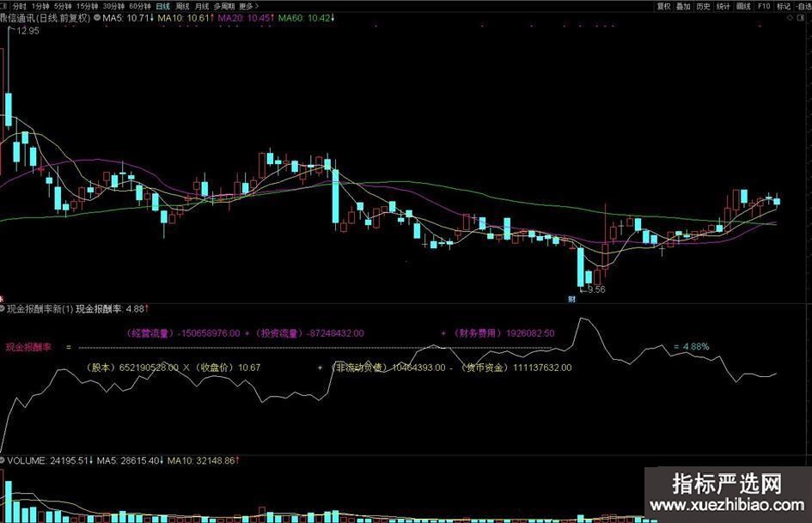Click the (货币资金) 111137632.00 text
This screenshot has width=812, height=523.
tap(516, 368)
